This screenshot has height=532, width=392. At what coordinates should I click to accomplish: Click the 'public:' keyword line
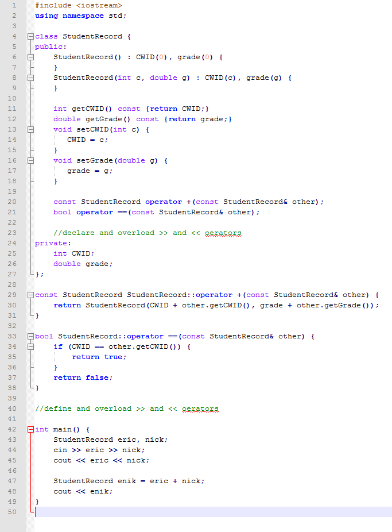coord(51,47)
